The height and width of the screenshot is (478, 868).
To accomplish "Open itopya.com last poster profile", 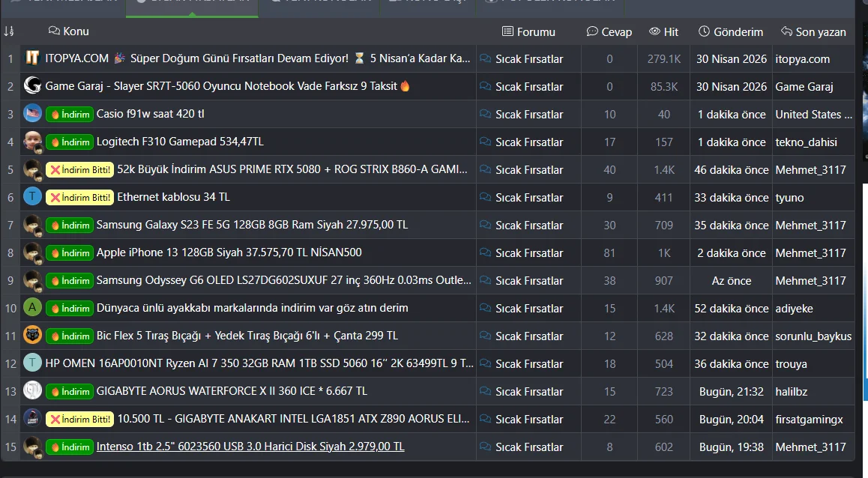I will point(802,58).
